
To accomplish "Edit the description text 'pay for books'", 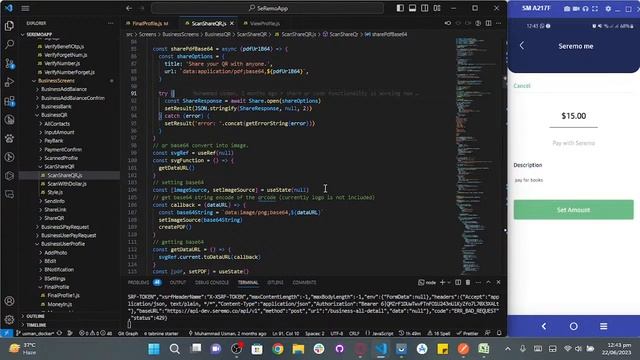I will (x=529, y=180).
